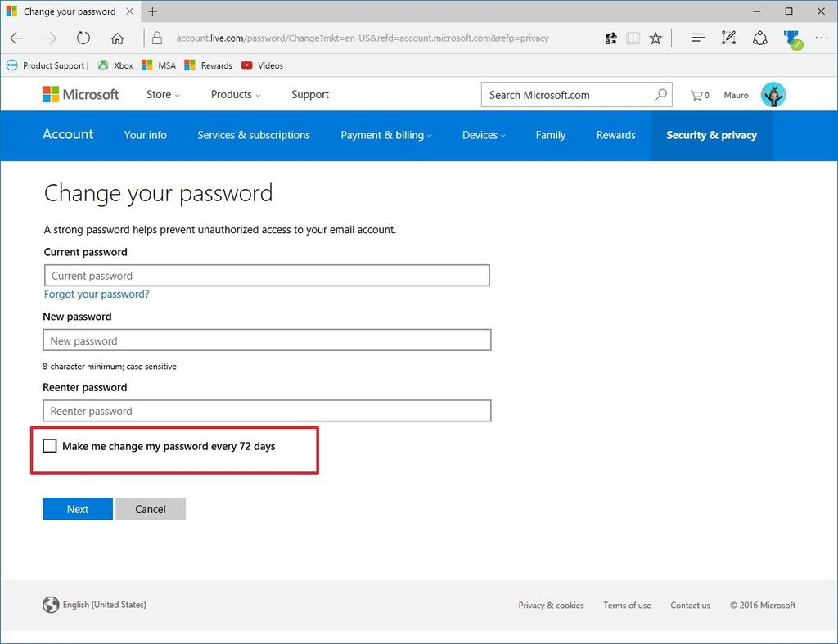
Task: Open the translate page icon in address bar
Action: pos(610,38)
